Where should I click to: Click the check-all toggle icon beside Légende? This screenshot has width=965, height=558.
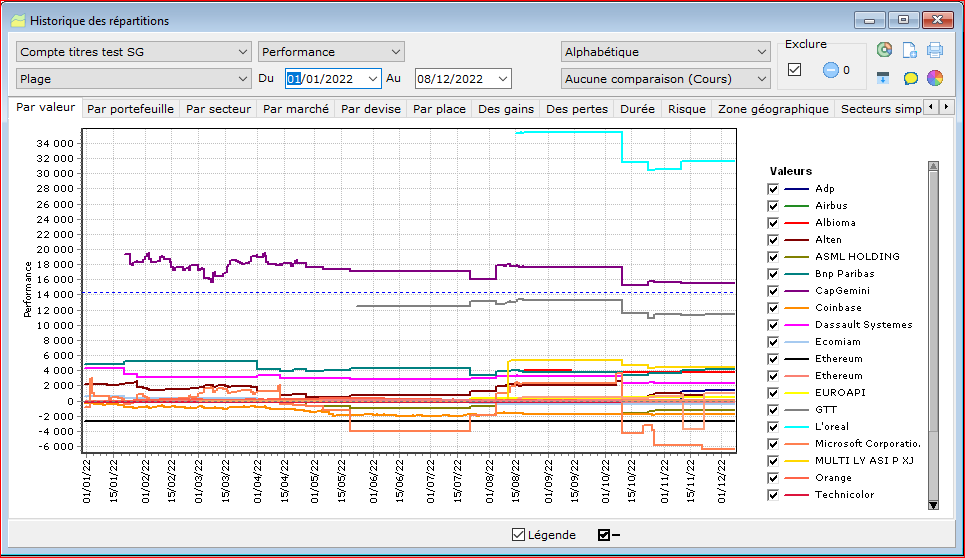609,535
